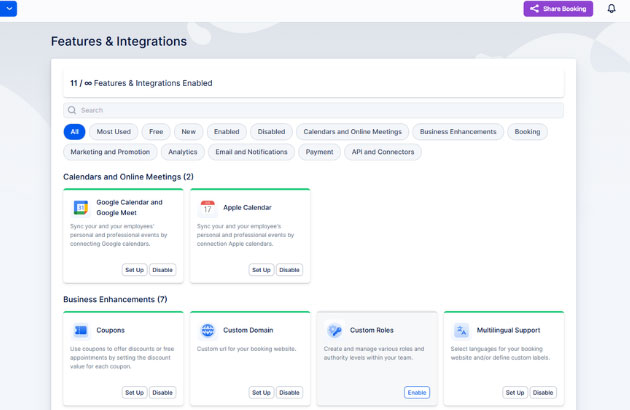Set Up Coupons feature
The height and width of the screenshot is (410, 630).
pos(135,392)
